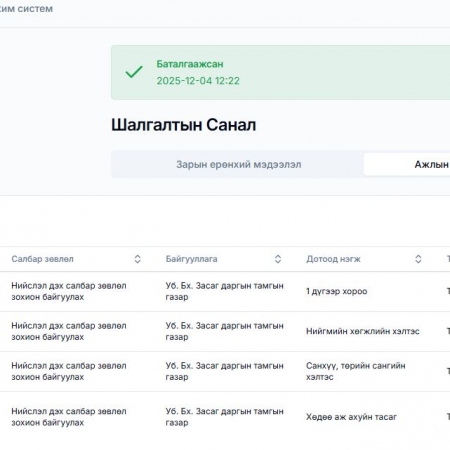Select the Хөдөө аж ахуйн тасаг row
The image size is (450, 450).
click(x=225, y=417)
